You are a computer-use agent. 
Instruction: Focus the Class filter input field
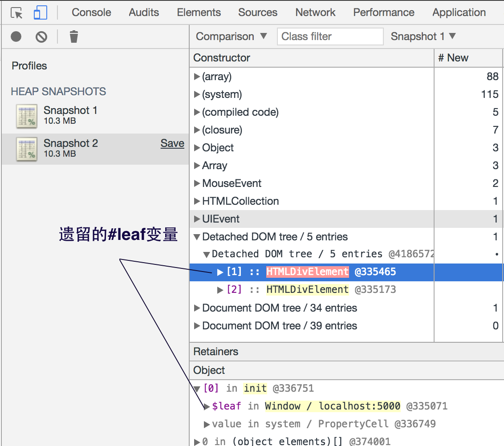pyautogui.click(x=330, y=36)
